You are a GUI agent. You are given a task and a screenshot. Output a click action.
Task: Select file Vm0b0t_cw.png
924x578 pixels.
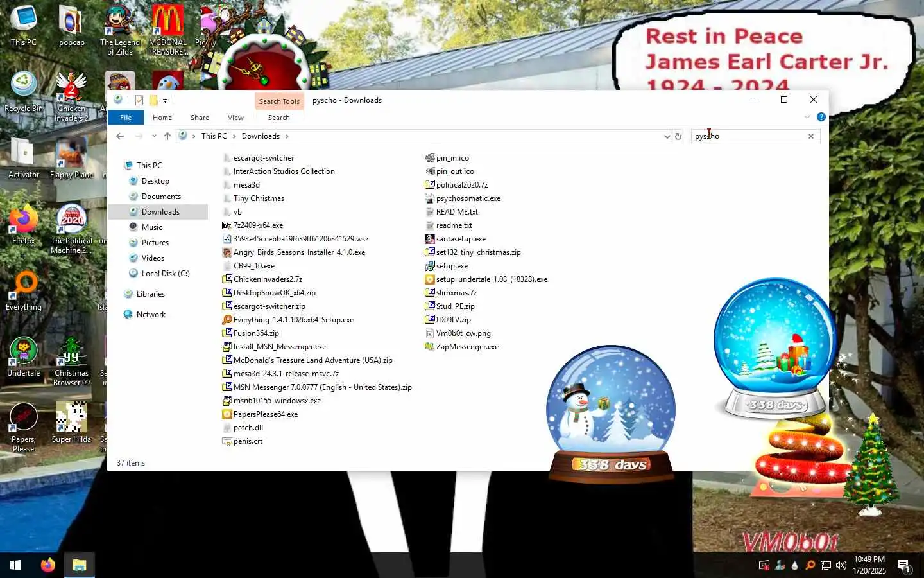click(x=458, y=333)
